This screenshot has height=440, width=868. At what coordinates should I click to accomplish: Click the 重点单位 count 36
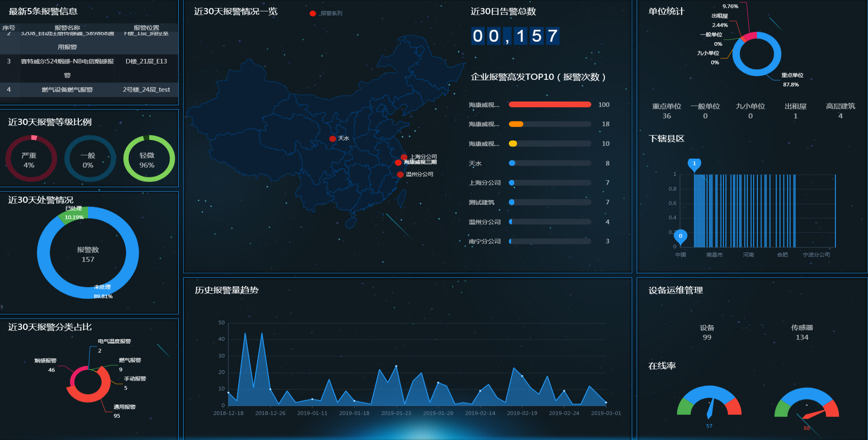click(x=666, y=116)
